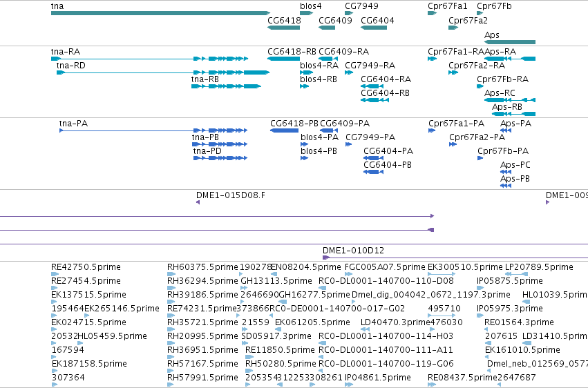
Task: Click the tna-PB protein label
Action: coord(205,137)
